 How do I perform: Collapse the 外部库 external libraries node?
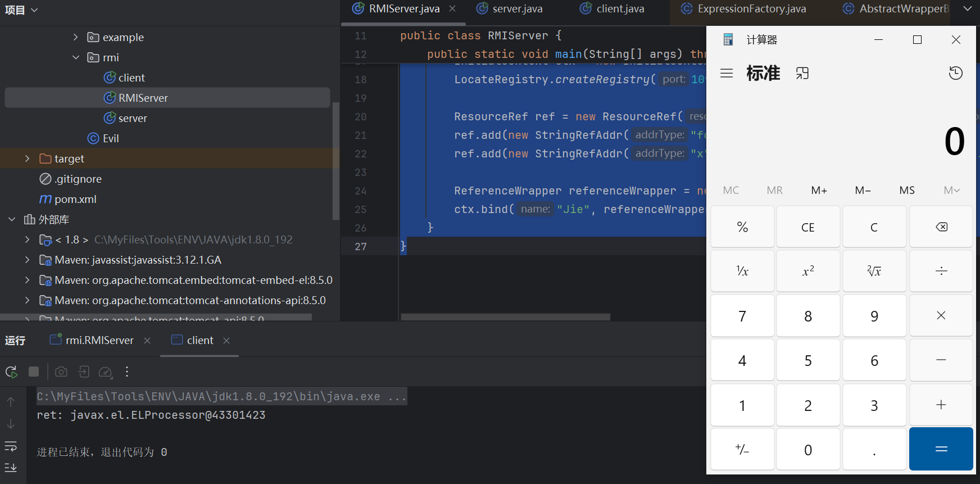pyautogui.click(x=11, y=219)
